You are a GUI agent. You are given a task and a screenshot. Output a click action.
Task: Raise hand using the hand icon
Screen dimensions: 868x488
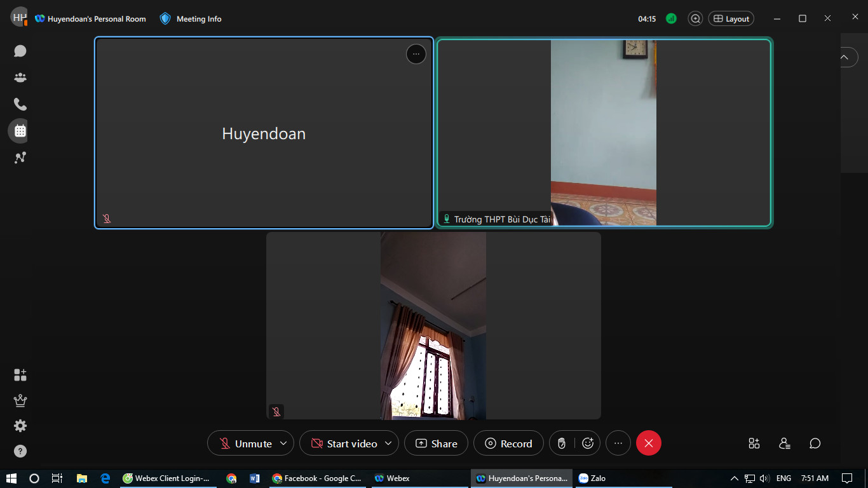[562, 444]
